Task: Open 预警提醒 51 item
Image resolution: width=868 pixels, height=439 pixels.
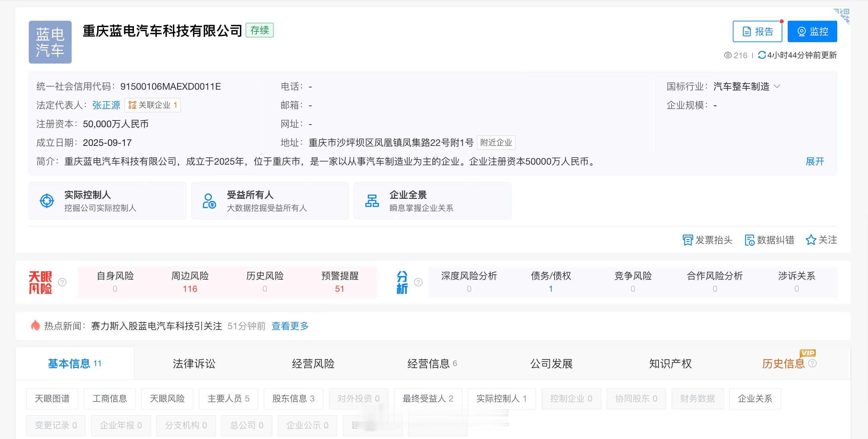Action: tap(340, 282)
